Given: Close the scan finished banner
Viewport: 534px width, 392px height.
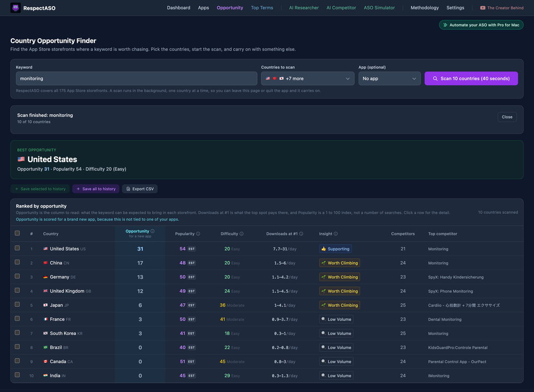Looking at the screenshot, I should click(x=507, y=117).
